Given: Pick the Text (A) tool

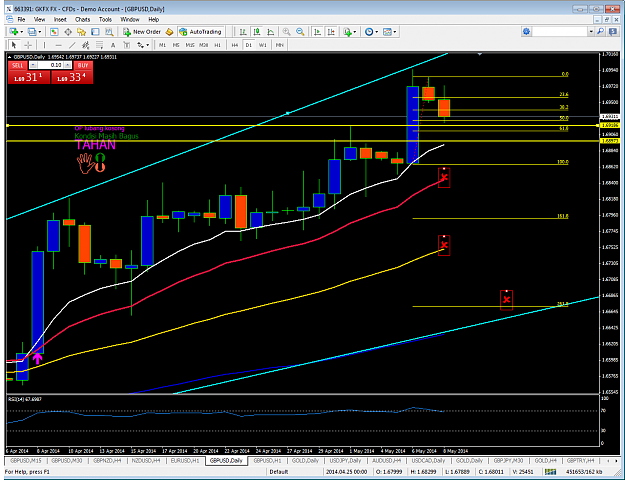Looking at the screenshot, I should click(x=113, y=45).
